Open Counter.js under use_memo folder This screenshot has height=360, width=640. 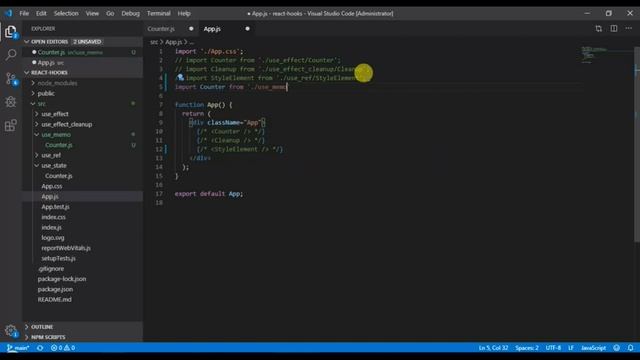point(58,145)
